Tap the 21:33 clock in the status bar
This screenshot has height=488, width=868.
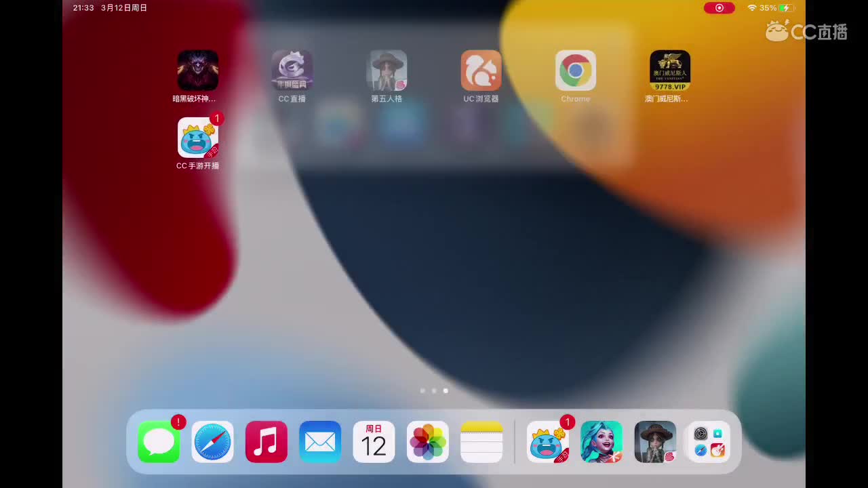(83, 8)
